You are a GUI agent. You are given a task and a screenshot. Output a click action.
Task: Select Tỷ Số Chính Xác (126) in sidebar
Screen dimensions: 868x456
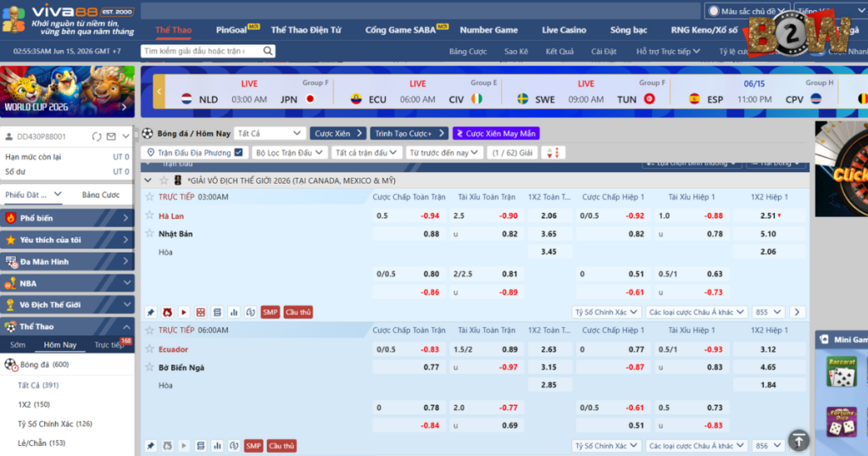(x=55, y=424)
